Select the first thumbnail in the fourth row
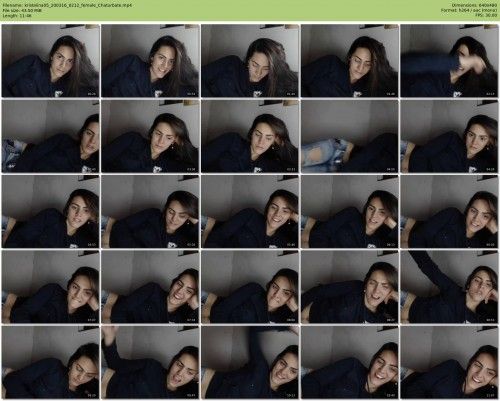Screen dimensions: 500x401 pos(50,287)
